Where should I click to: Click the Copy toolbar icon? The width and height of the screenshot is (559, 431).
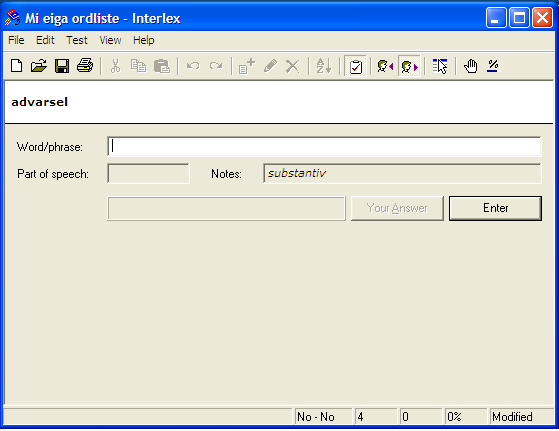138,66
